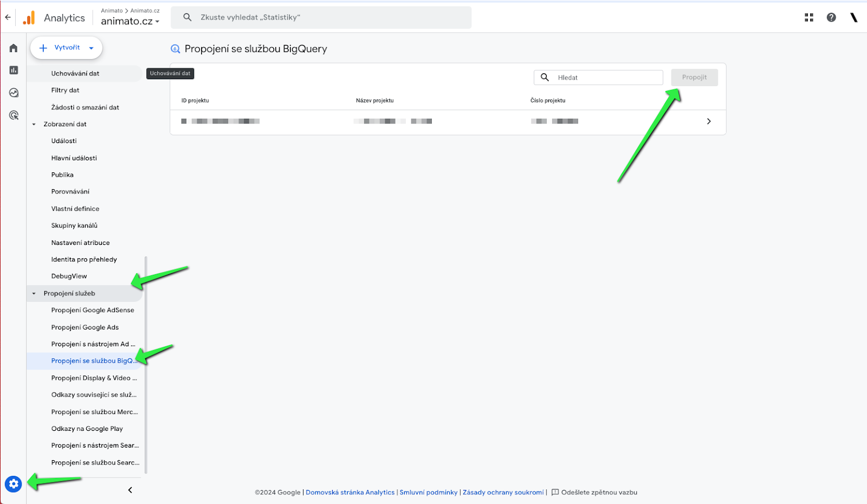Click the ID projektu column header
The width and height of the screenshot is (867, 504).
195,101
